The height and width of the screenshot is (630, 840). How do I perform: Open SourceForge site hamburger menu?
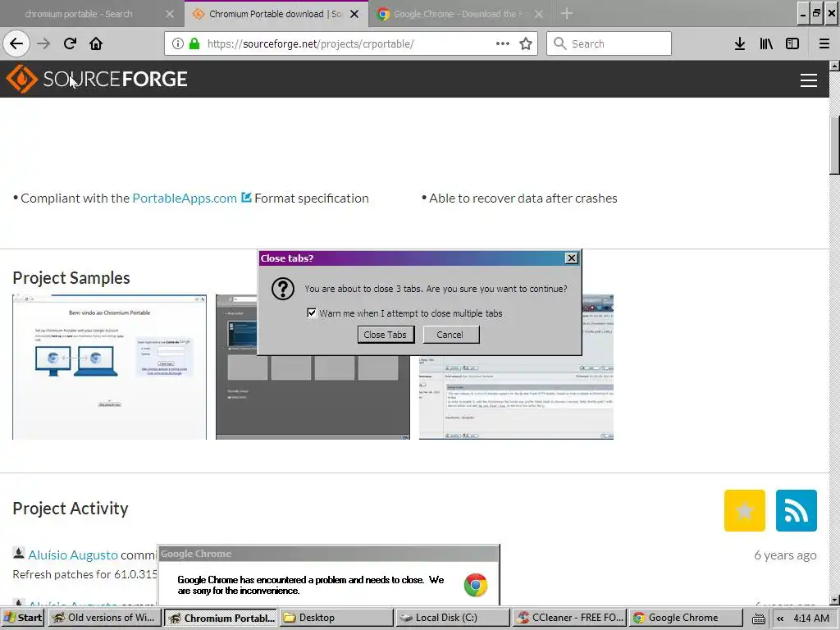808,80
